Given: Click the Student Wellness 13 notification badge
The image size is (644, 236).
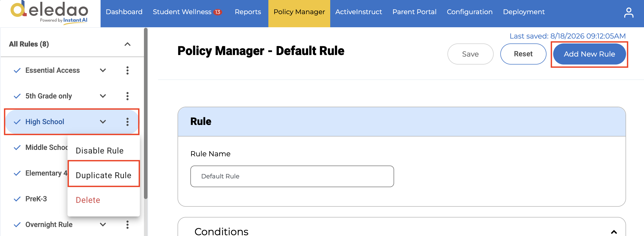Looking at the screenshot, I should tap(218, 12).
